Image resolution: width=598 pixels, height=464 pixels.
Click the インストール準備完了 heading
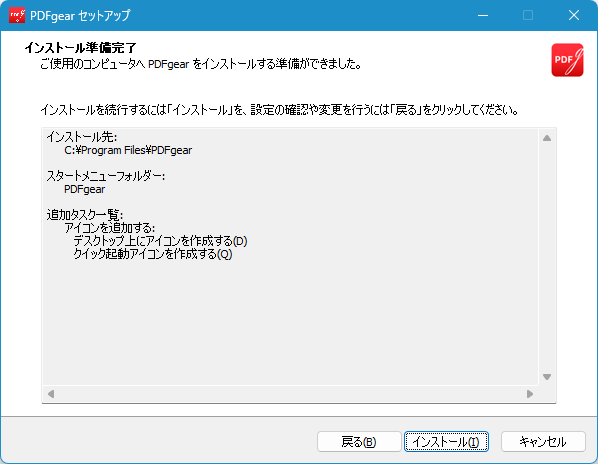point(80,48)
